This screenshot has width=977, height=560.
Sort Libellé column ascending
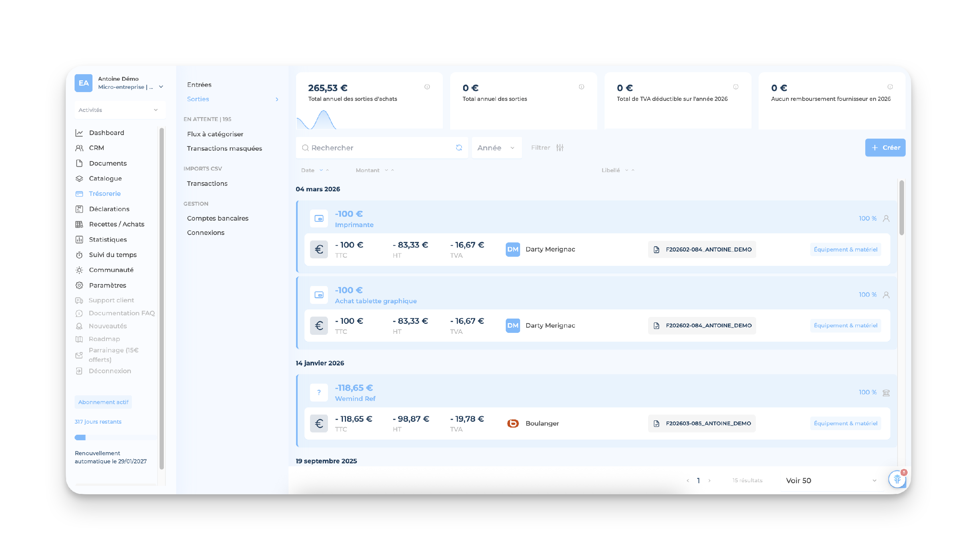coord(633,170)
